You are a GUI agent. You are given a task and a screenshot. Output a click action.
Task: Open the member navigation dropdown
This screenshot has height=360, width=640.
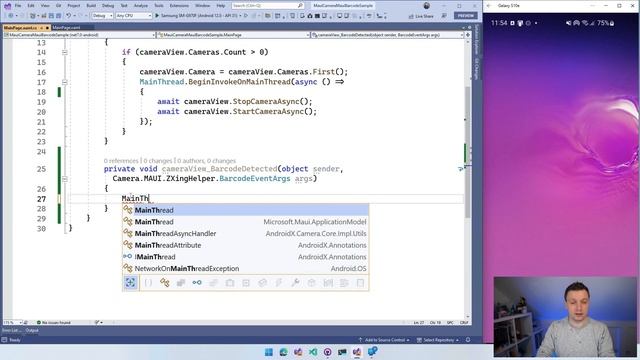[x=387, y=35]
